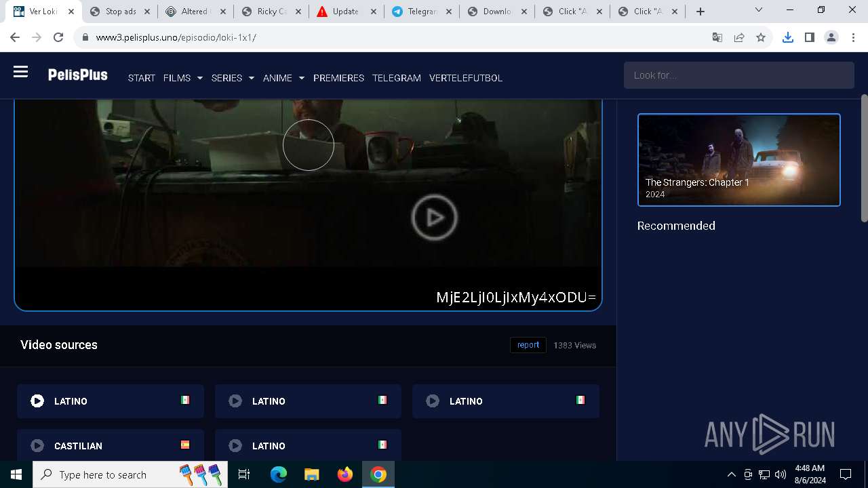868x488 pixels.
Task: Click the report button
Action: (x=528, y=345)
